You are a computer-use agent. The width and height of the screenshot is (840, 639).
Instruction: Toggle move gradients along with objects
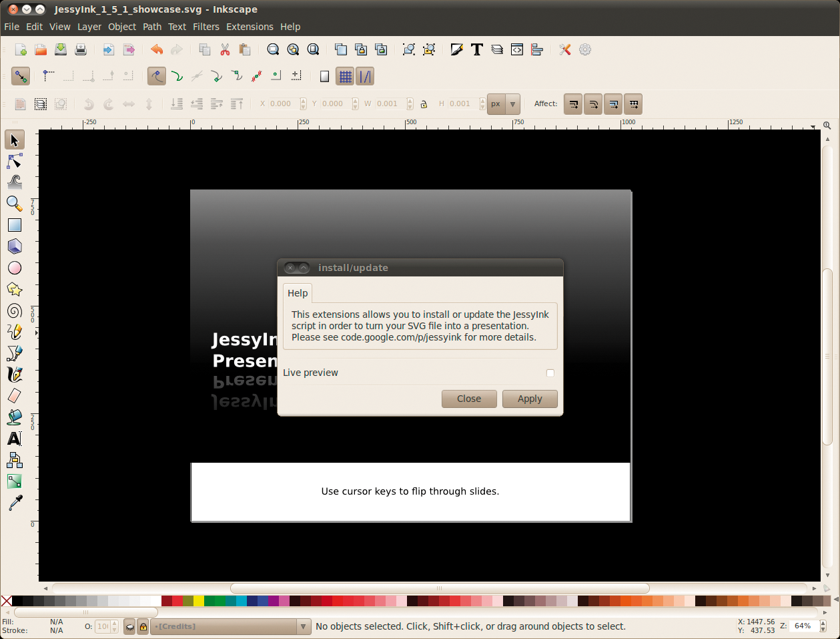(x=613, y=103)
